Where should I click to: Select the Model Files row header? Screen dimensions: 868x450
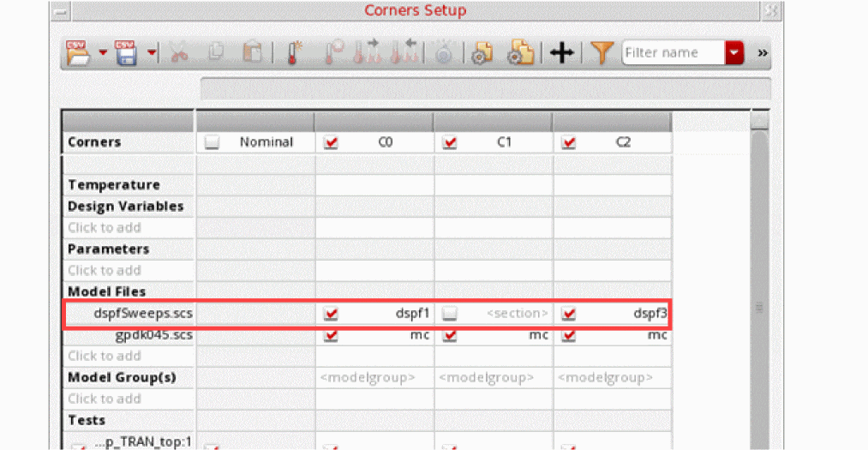(107, 291)
